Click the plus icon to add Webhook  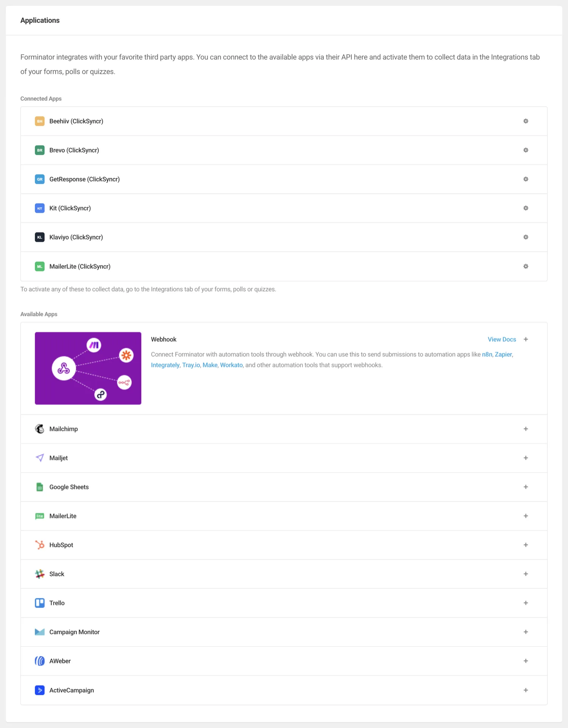click(526, 339)
